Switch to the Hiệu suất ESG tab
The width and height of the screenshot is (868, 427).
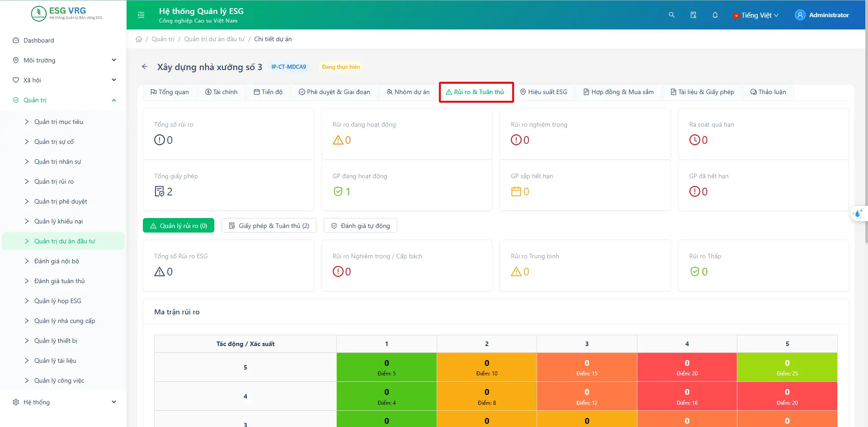pos(543,92)
